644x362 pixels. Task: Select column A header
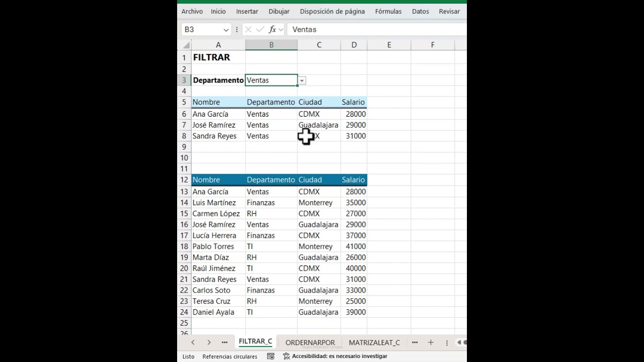click(218, 45)
